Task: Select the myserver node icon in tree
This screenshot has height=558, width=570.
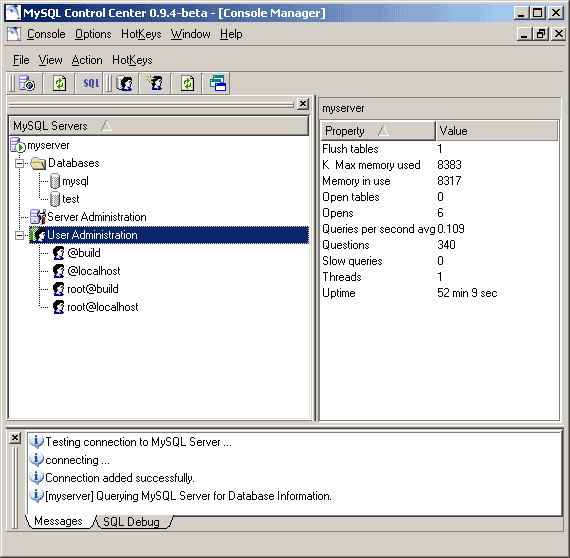Action: coord(17,145)
